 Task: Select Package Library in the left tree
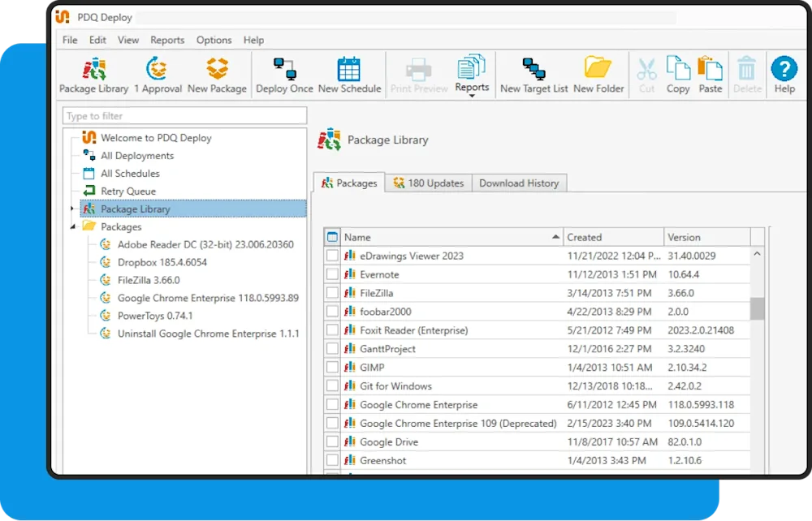pyautogui.click(x=193, y=209)
